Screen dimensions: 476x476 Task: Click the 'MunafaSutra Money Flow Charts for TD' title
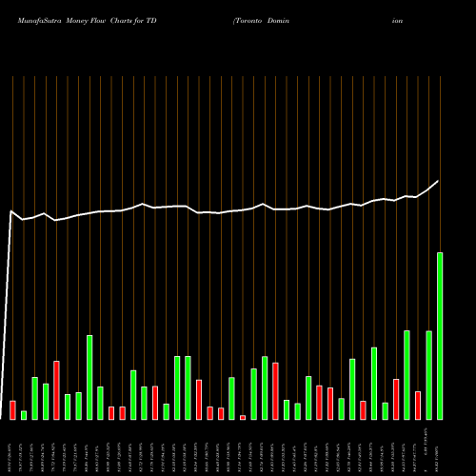[88, 21]
